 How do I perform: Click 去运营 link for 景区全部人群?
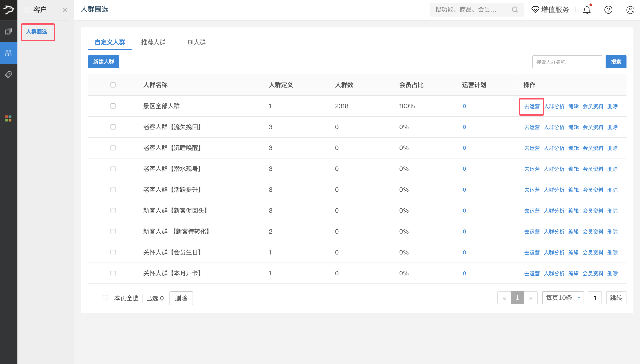pos(532,106)
